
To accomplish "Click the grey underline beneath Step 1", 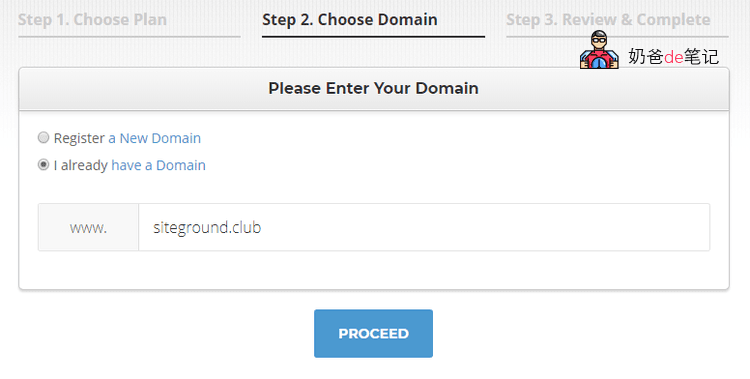I will (129, 36).
